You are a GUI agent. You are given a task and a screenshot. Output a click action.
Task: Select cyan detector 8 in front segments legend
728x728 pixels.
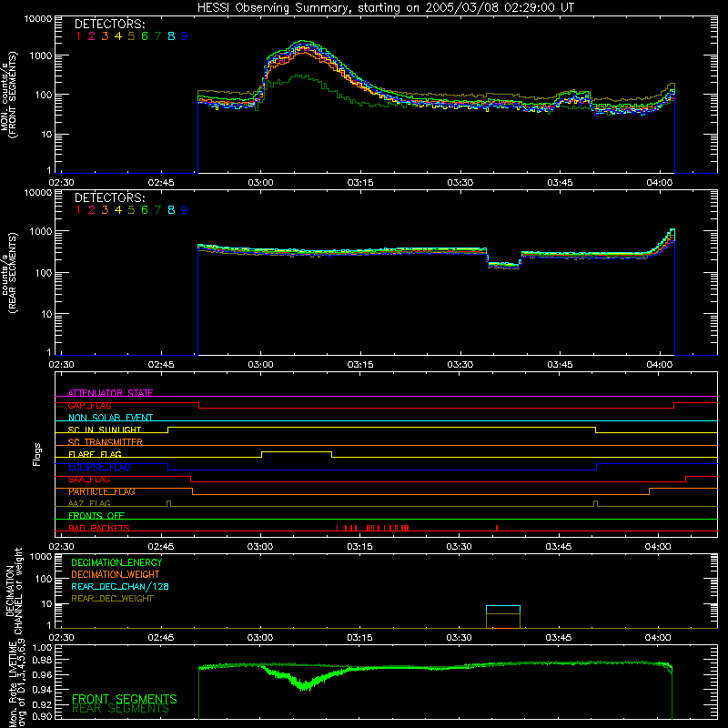tap(171, 36)
